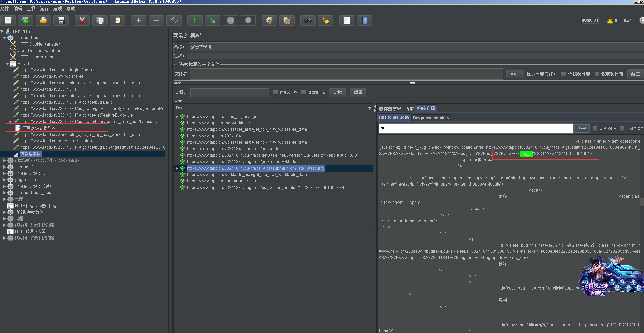Viewport: 644px width, 333px height.
Task: Select HTTP Header Manager node
Action: [39, 57]
